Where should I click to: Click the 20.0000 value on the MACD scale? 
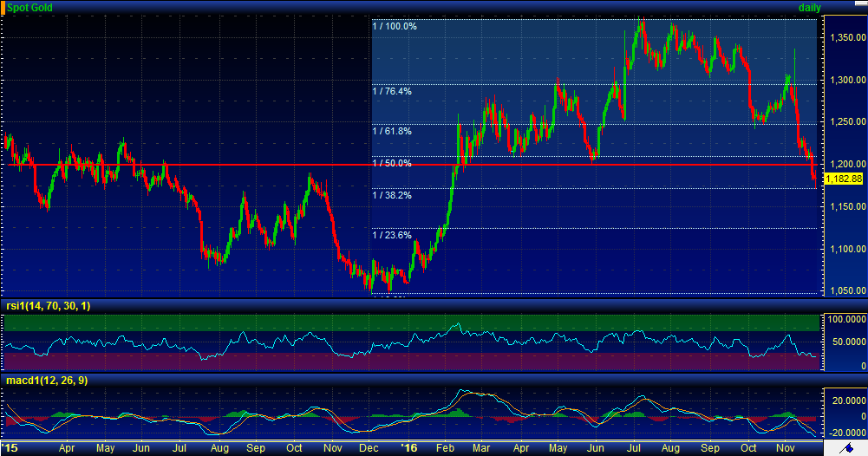[x=845, y=401]
